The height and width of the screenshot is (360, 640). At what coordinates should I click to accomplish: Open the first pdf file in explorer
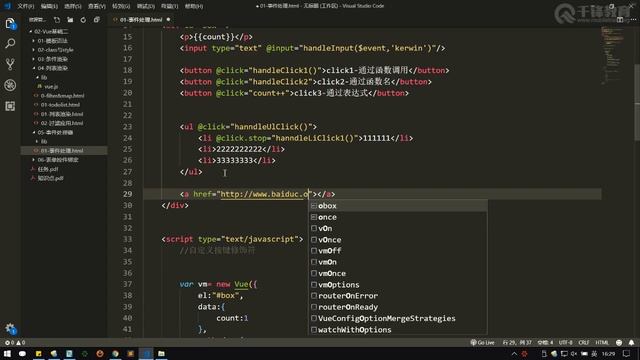[48, 169]
